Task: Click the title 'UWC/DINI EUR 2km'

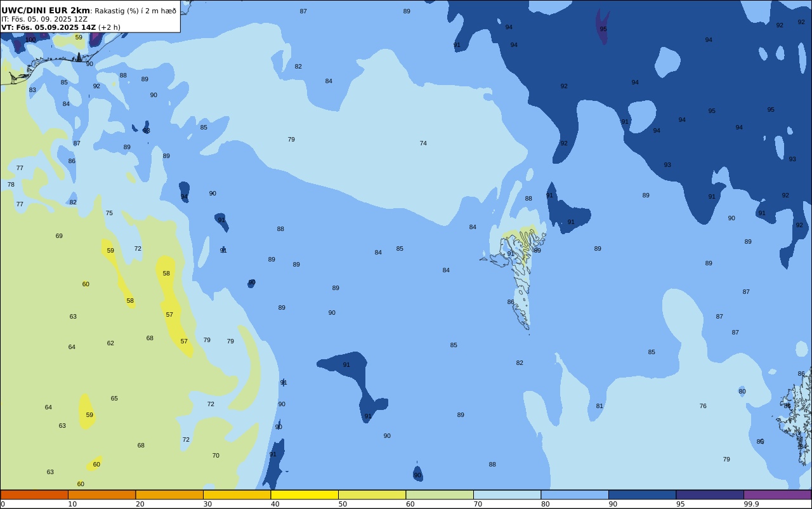Action: [x=46, y=11]
